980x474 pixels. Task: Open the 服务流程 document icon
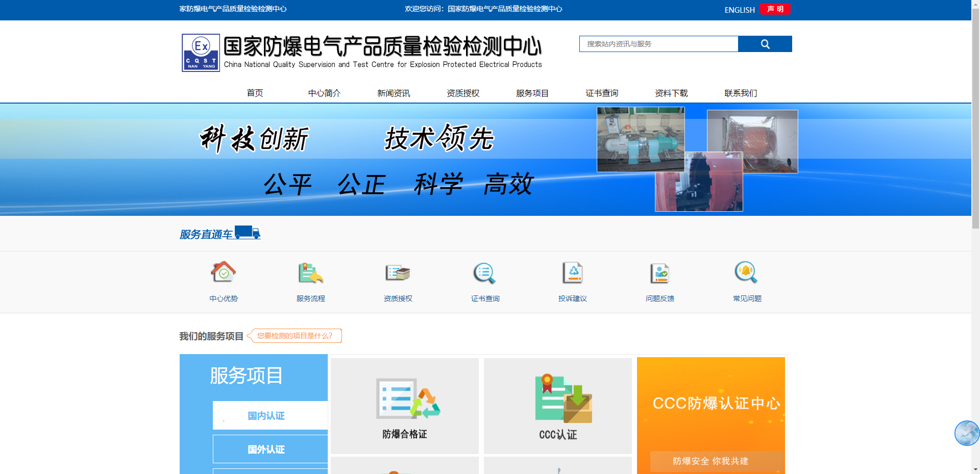(310, 273)
